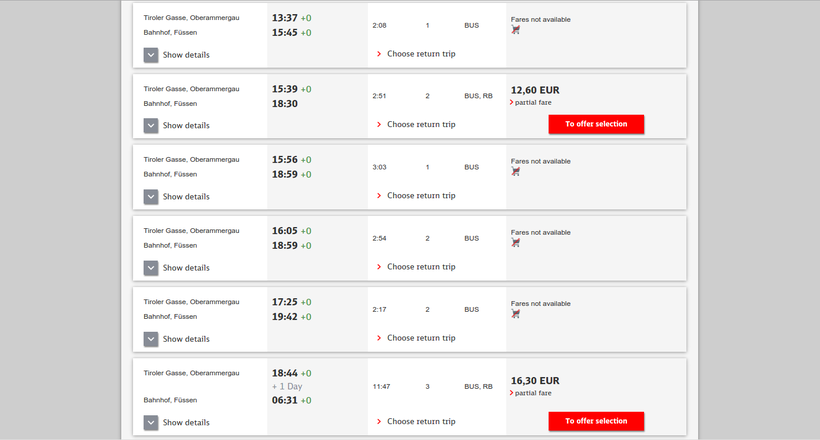Click crossed-out cart icon for 15:56 trip

click(516, 172)
